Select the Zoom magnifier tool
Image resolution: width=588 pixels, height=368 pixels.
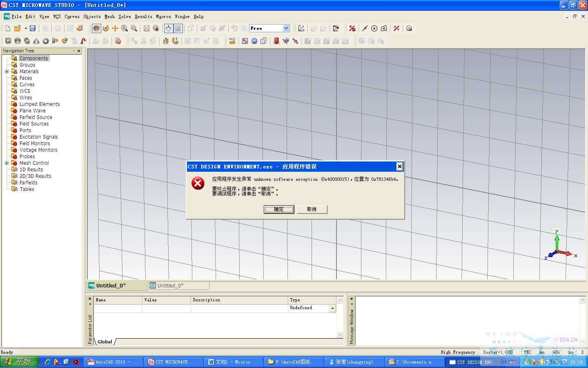125,28
